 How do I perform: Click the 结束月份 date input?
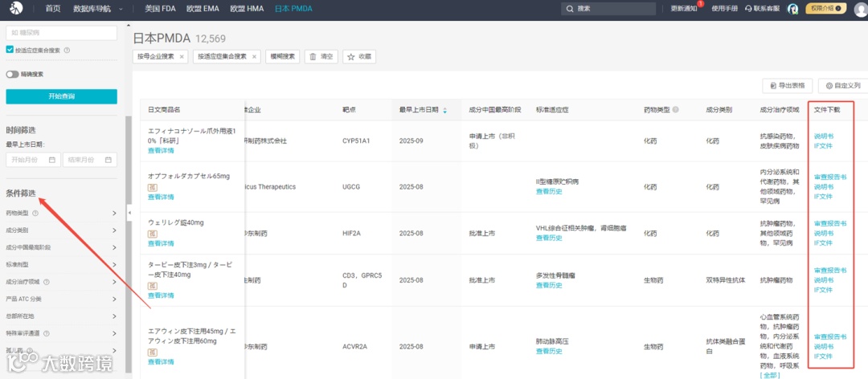click(90, 160)
